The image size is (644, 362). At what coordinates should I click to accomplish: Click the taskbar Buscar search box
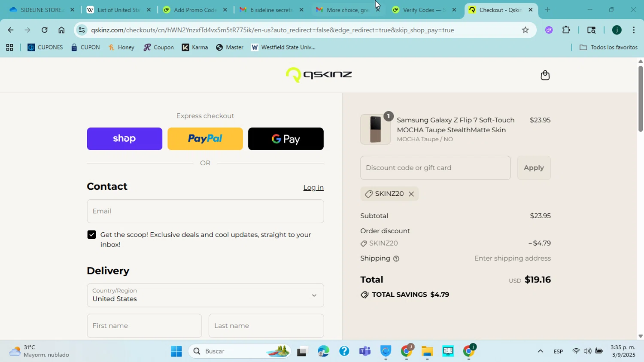click(239, 351)
